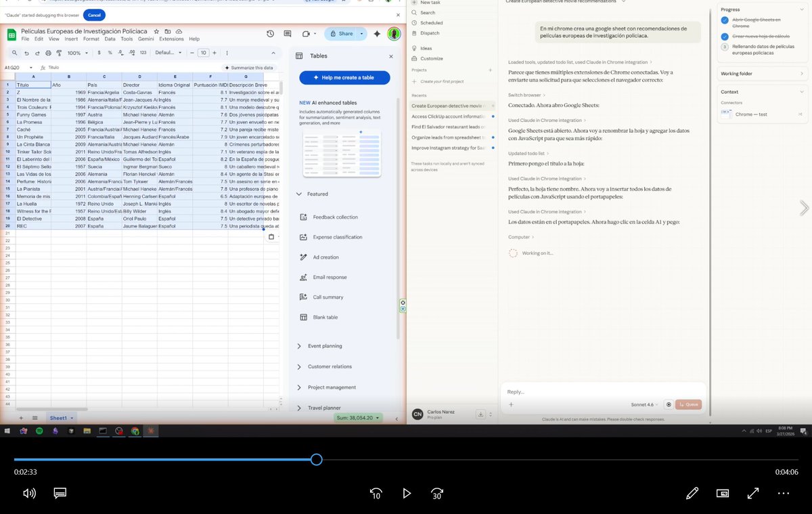This screenshot has height=514, width=812.
Task: Open the 100% zoom dropdown
Action: [x=76, y=52]
